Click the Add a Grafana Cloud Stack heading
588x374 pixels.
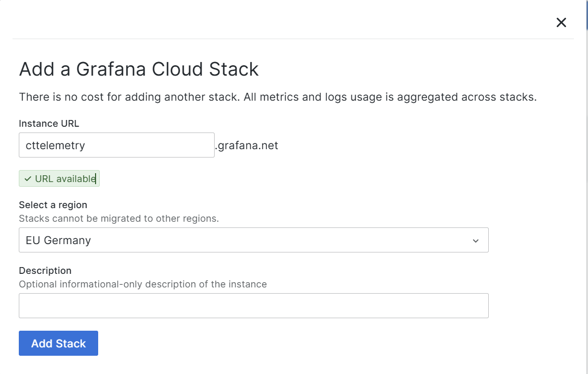click(x=139, y=69)
